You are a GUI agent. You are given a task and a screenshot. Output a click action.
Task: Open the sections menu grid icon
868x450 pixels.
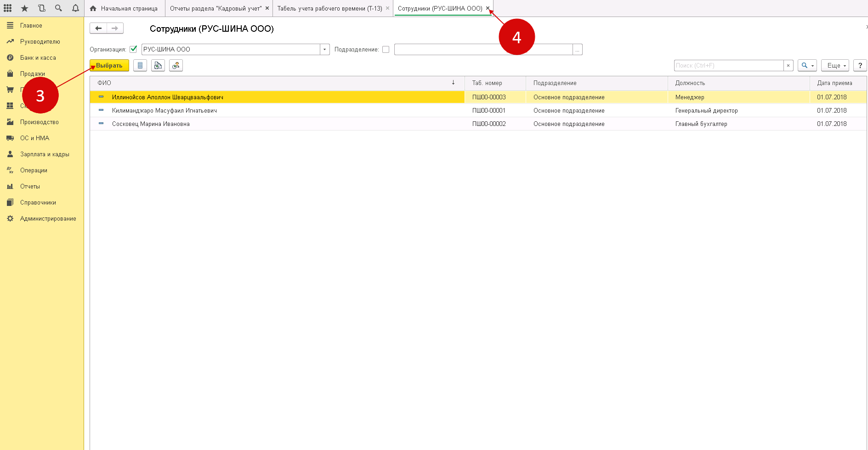(8, 8)
